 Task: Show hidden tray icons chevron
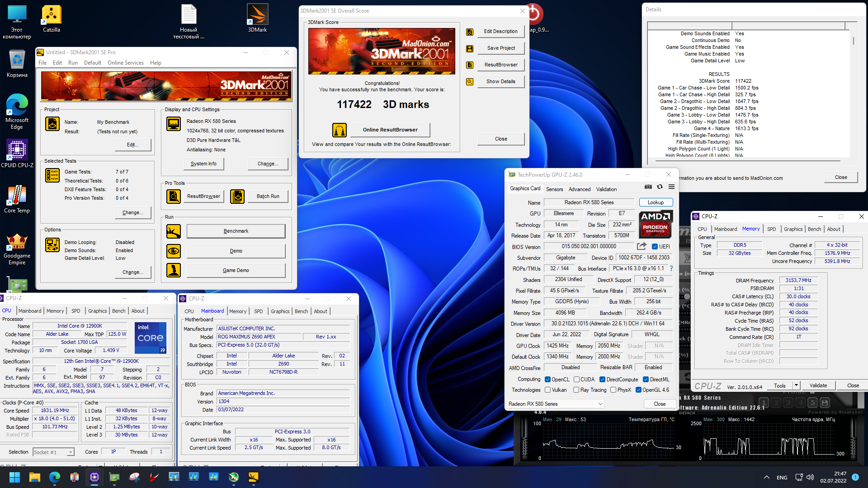pos(767,477)
